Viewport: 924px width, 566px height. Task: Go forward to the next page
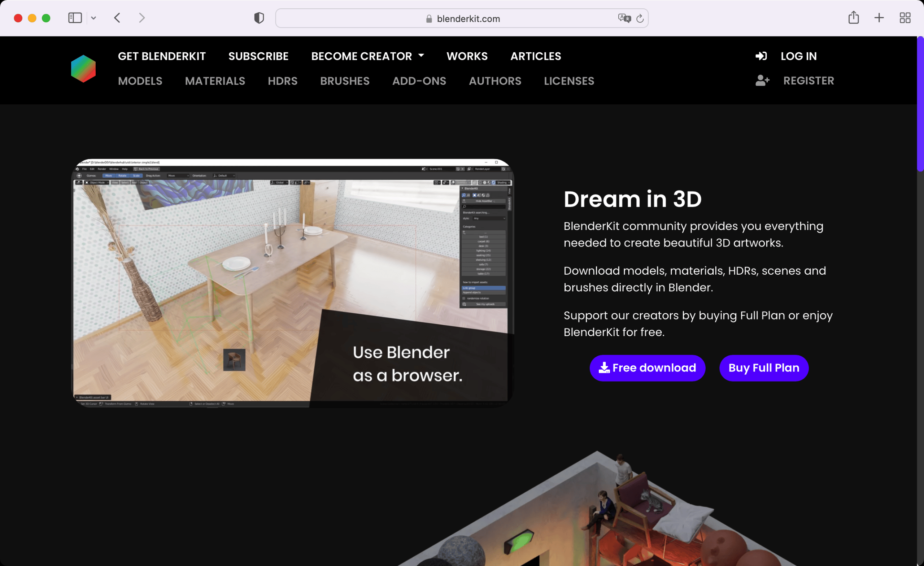(x=142, y=18)
